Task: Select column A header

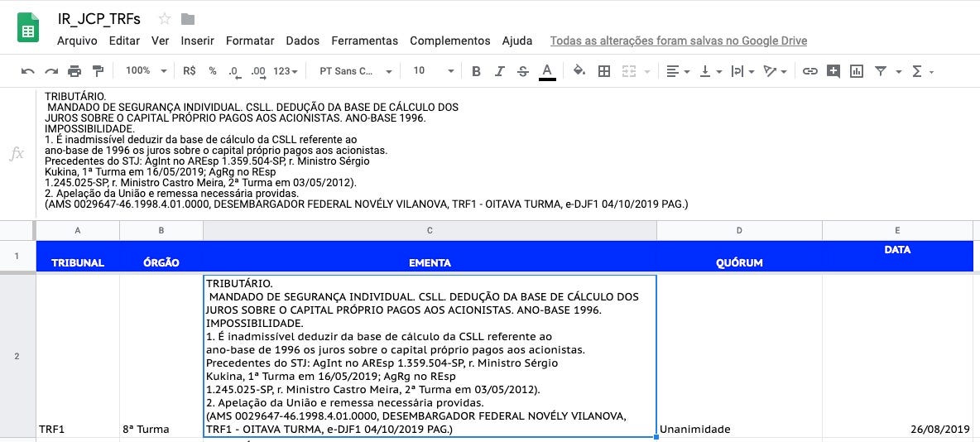Action: coord(78,231)
